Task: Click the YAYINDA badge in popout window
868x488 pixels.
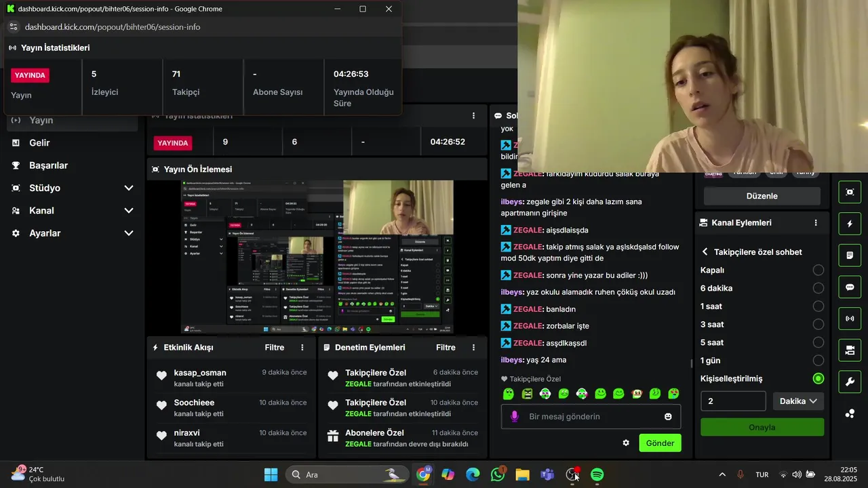Action: pos(30,75)
